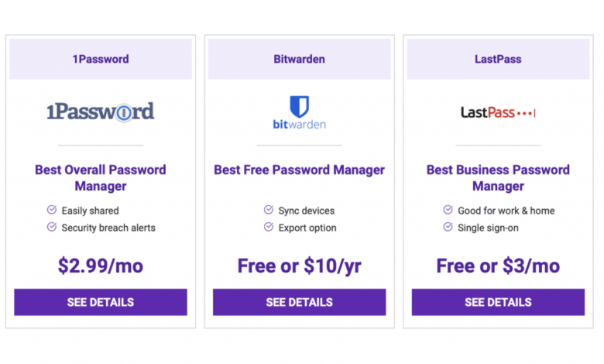Open SEE DETAILS for 1Password
Image resolution: width=604 pixels, height=364 pixels.
101,302
